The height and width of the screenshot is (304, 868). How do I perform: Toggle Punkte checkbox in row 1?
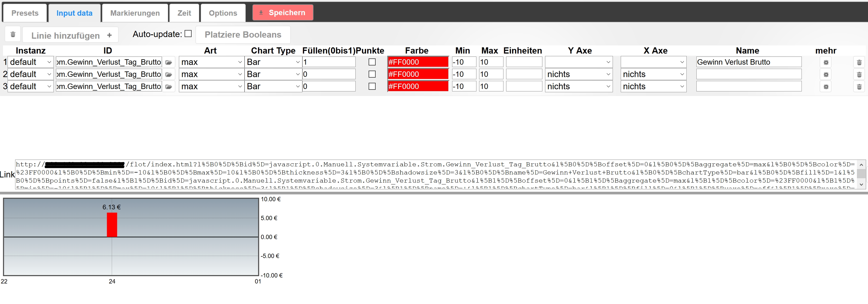point(372,62)
